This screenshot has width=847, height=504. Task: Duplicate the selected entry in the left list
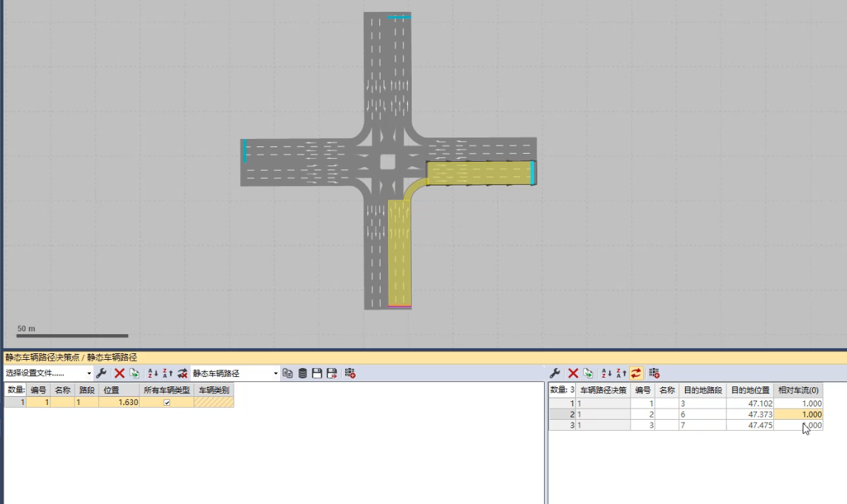click(x=135, y=373)
